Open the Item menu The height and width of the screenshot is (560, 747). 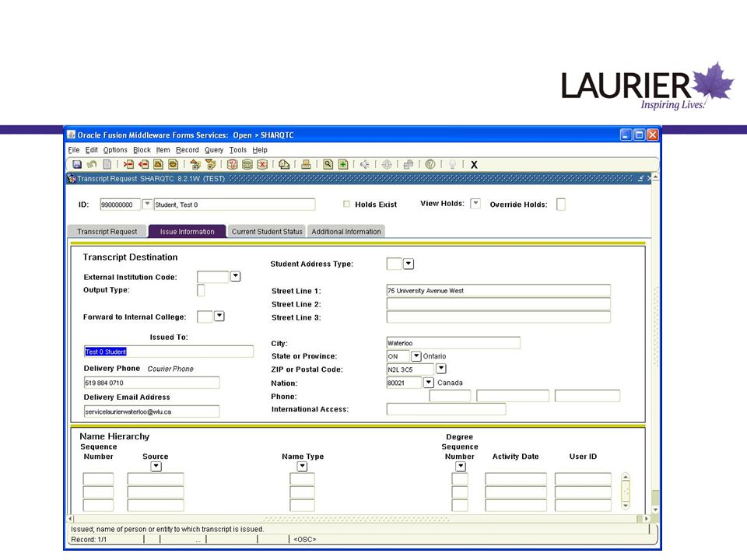click(163, 149)
